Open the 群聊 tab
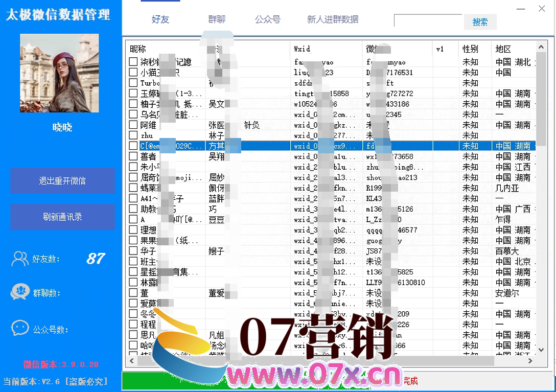Screen dimensions: 556x392 click(217, 19)
